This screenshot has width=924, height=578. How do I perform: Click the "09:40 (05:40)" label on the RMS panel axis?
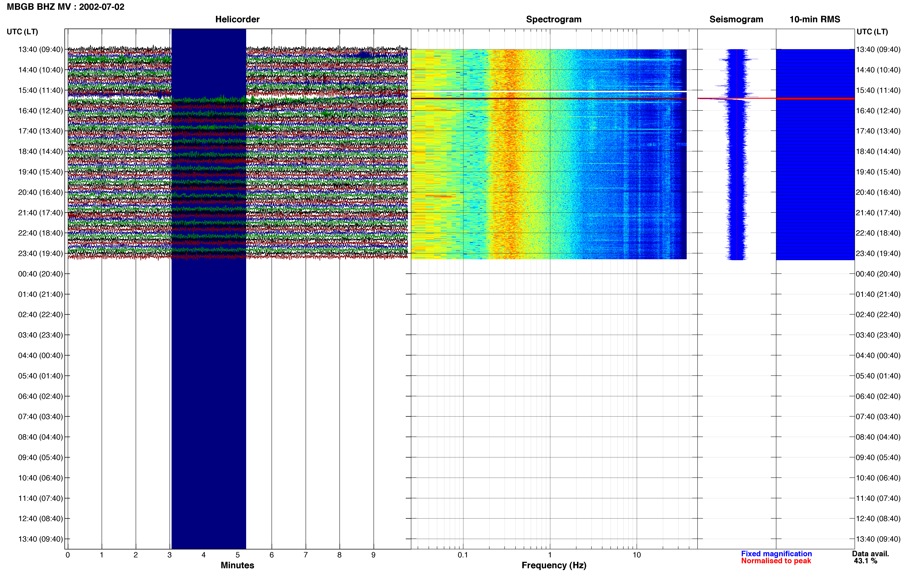click(x=878, y=458)
